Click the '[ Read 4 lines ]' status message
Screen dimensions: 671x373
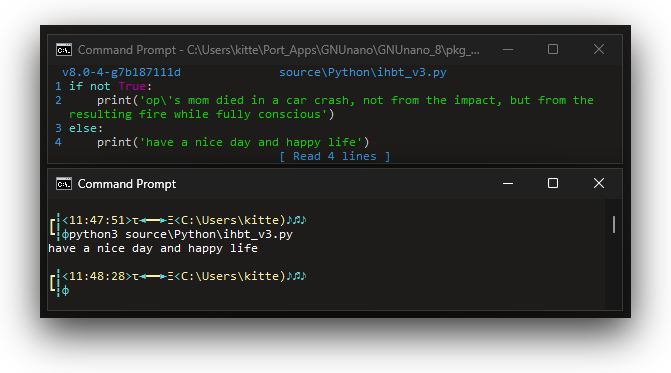click(x=335, y=157)
